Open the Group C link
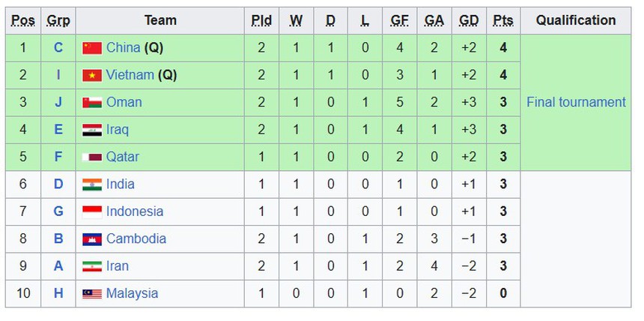 58,48
